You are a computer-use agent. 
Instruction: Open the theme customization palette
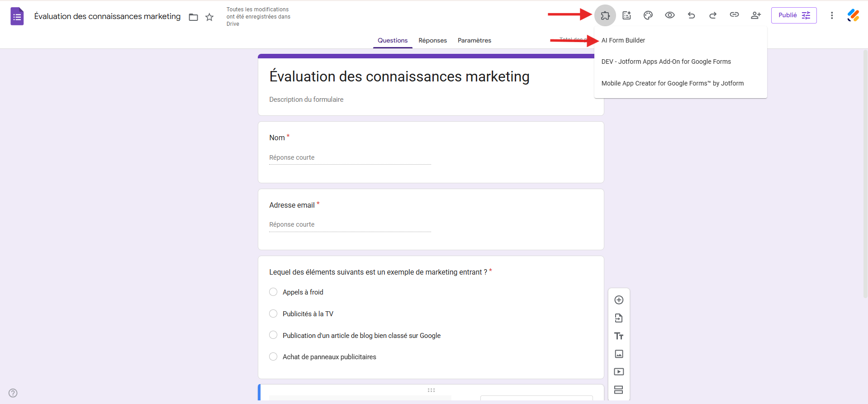click(x=648, y=15)
